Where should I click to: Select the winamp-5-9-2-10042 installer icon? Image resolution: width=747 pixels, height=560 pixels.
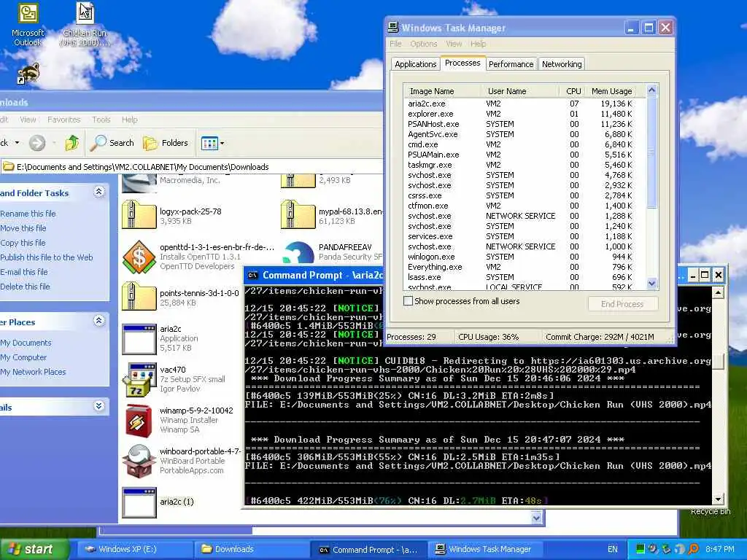(x=139, y=421)
